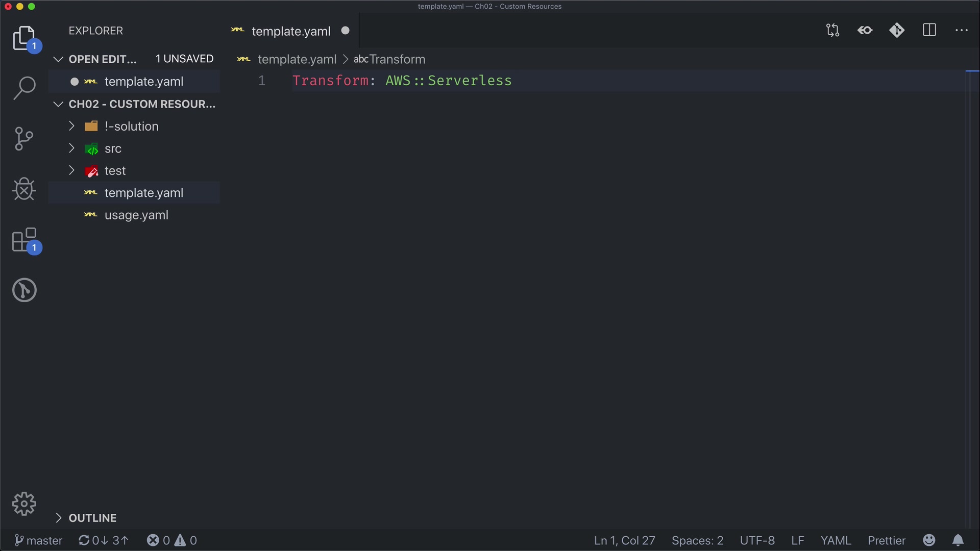980x551 pixels.
Task: Click the unsaved dot on template.yaml tab
Action: (x=346, y=31)
